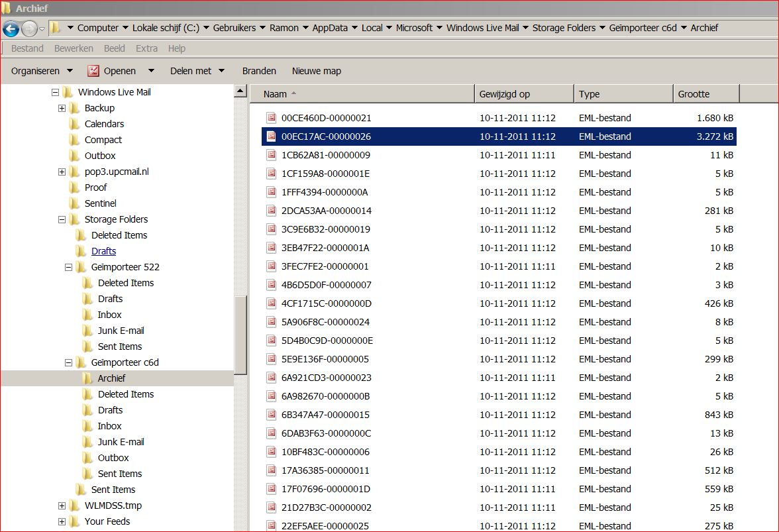The image size is (779, 532).
Task: Select Junk E-mail under Geïmporteer 522
Action: point(121,331)
